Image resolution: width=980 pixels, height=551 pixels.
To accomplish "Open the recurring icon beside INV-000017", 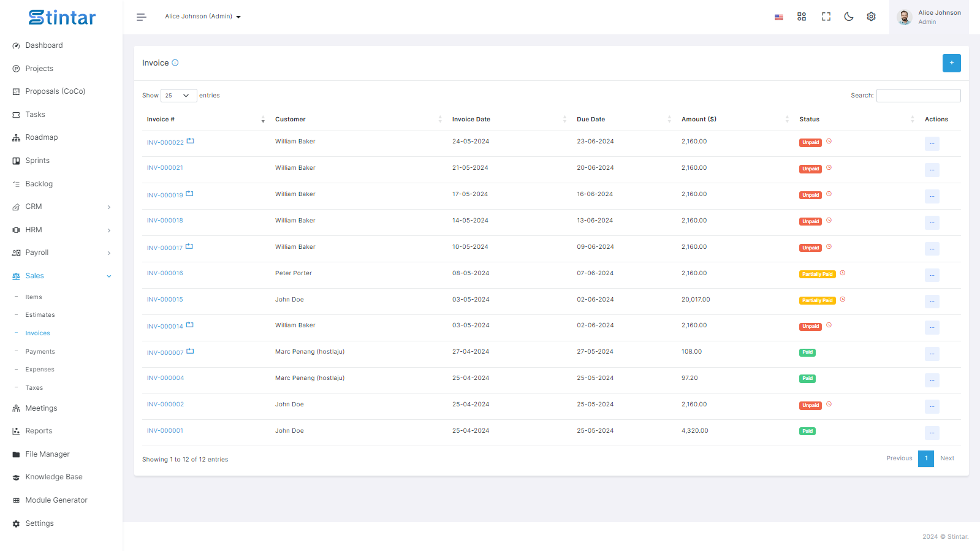I will coord(189,246).
